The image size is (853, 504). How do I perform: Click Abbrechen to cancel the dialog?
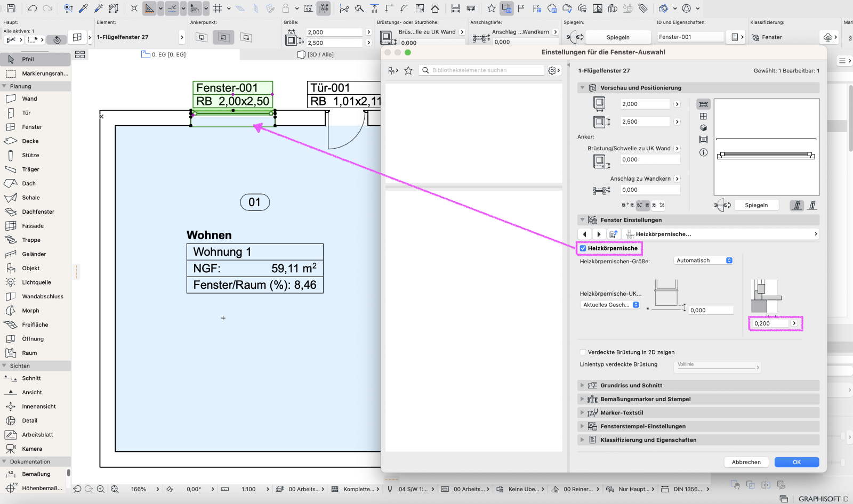(x=746, y=462)
